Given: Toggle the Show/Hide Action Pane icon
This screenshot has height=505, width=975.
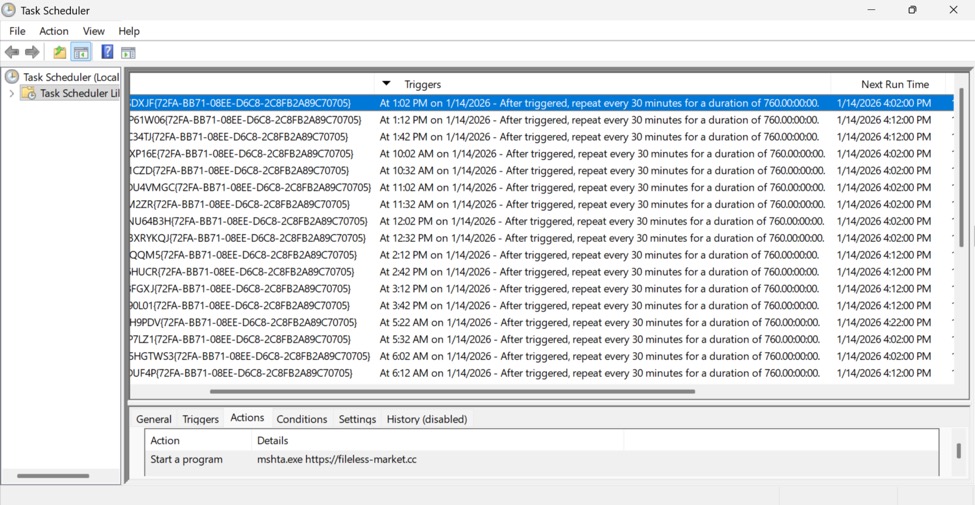Looking at the screenshot, I should tap(128, 52).
